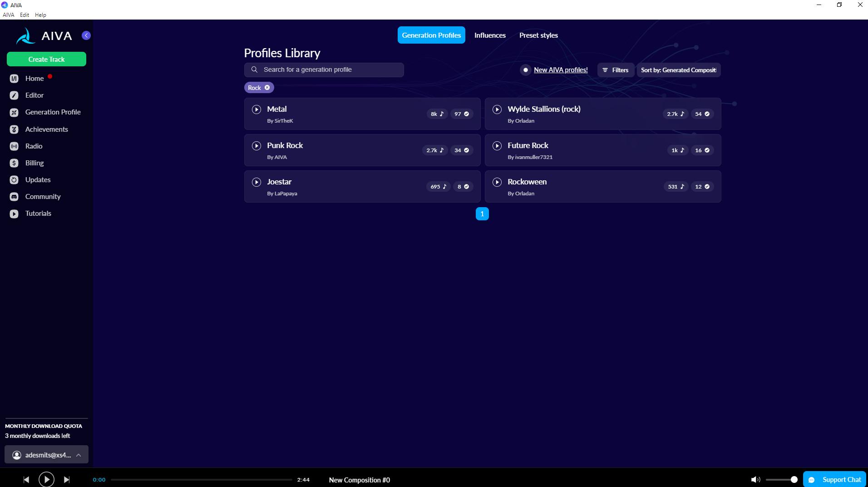Switch to the Preset styles tab
The width and height of the screenshot is (868, 487).
538,35
